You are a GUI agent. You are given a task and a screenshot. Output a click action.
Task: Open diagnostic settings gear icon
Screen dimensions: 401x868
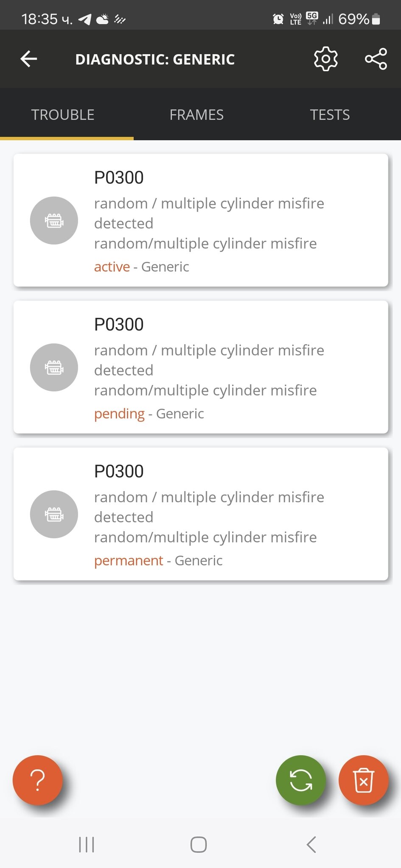click(x=325, y=59)
